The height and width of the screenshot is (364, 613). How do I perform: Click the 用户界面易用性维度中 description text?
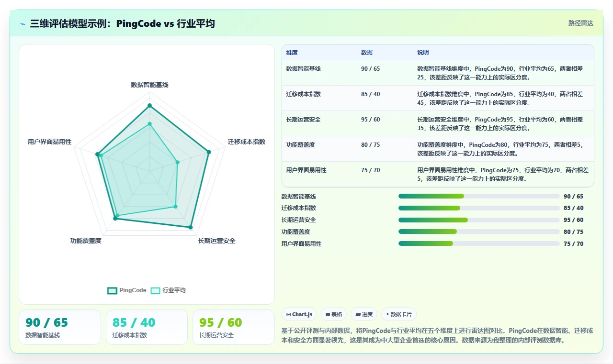click(503, 174)
